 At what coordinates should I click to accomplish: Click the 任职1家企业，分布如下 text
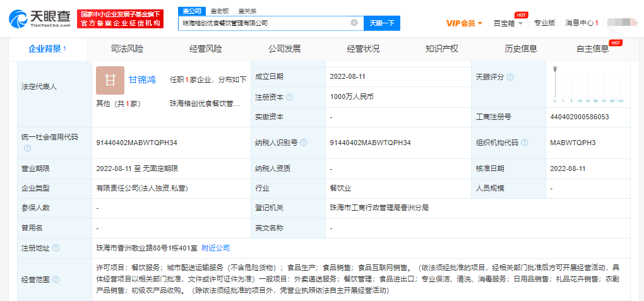click(208, 80)
